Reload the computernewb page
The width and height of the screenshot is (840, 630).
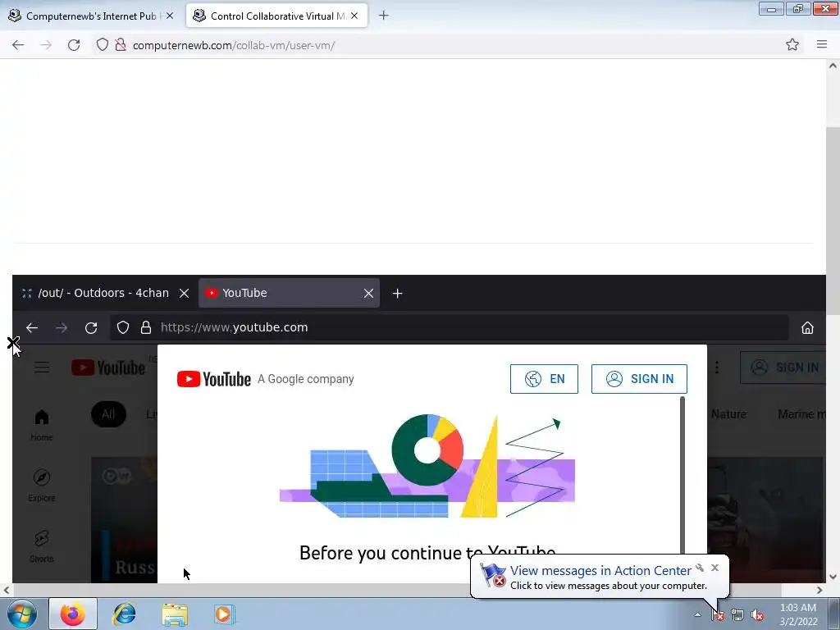(x=74, y=45)
